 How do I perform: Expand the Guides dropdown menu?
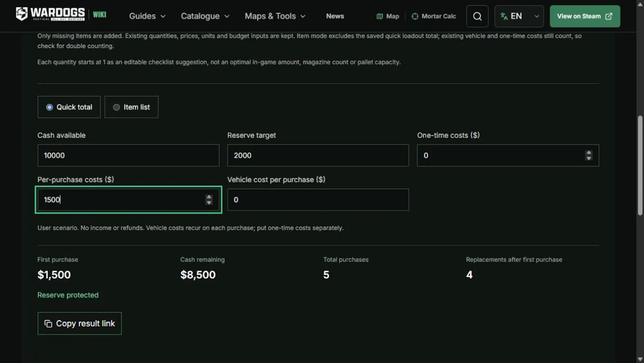147,16
